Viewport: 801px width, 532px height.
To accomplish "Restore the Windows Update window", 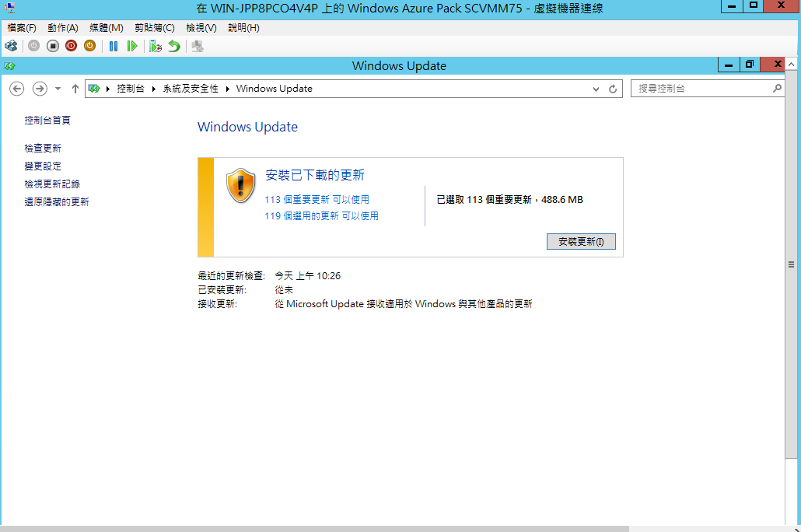I will pos(750,65).
